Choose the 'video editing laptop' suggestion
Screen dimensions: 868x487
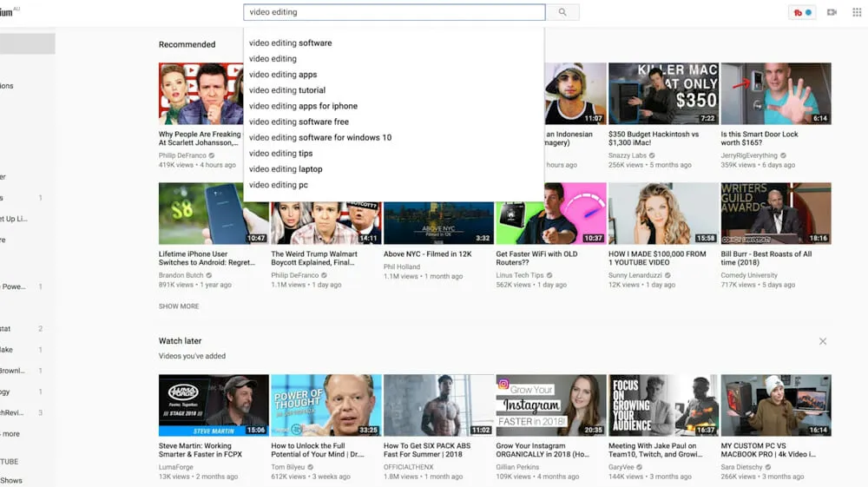(x=285, y=169)
